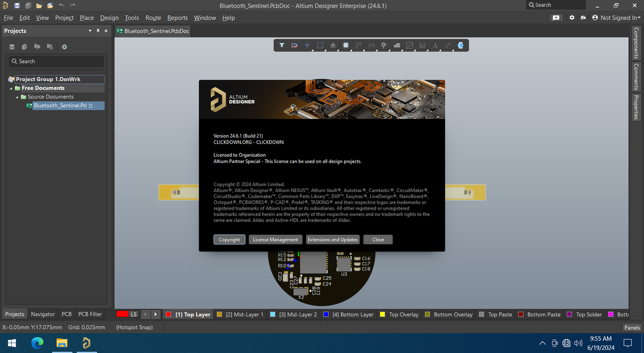Activate the Interactive Routing tool
Image resolution: width=644 pixels, height=353 pixels.
[x=359, y=45]
